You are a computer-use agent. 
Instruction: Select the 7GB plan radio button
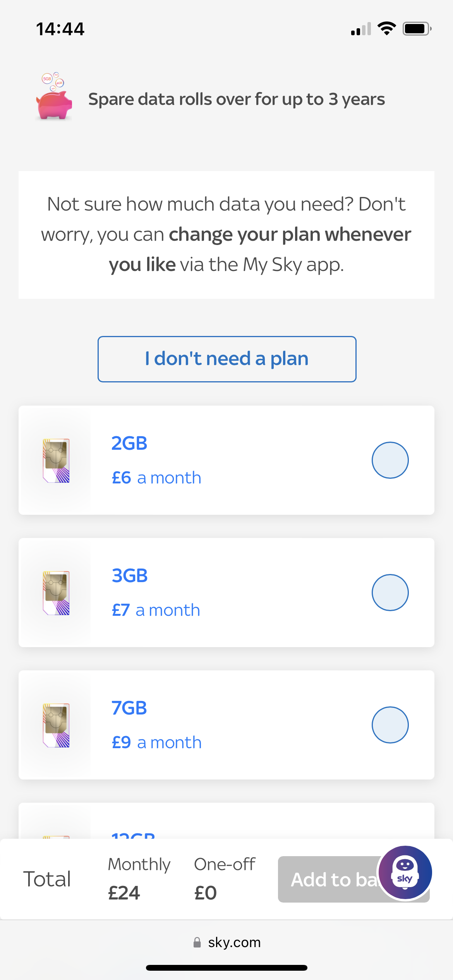click(391, 725)
